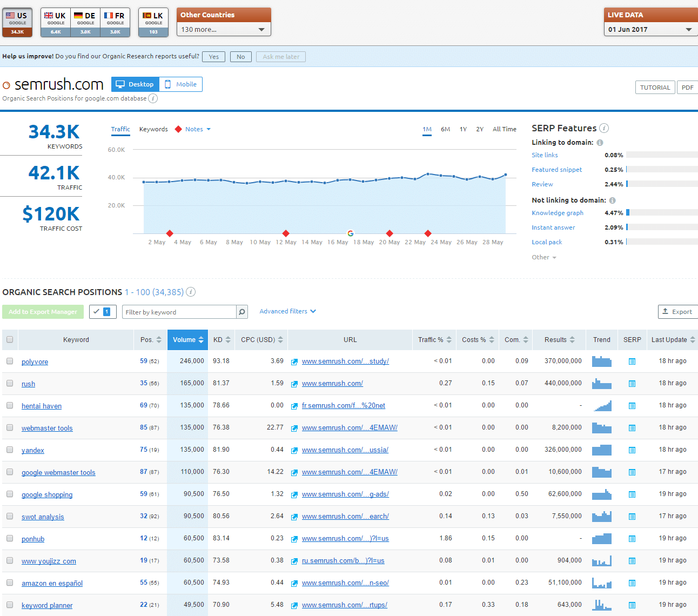Click the red note marker near 12 May
698x616 pixels.
coord(286,233)
